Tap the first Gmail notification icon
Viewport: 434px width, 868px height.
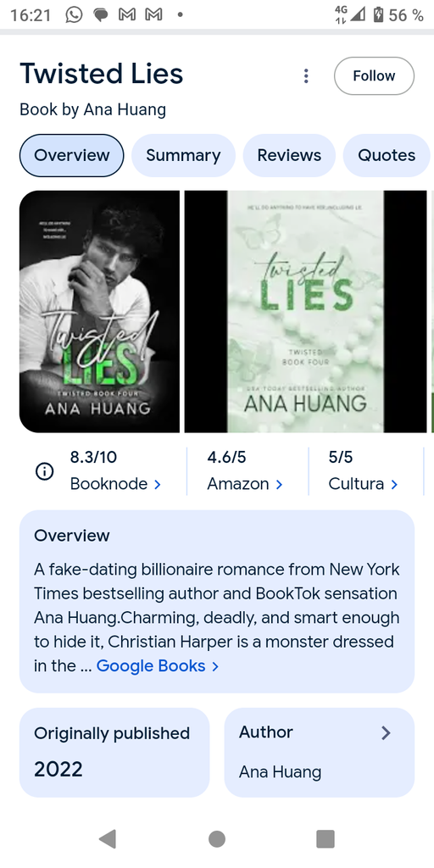[128, 15]
